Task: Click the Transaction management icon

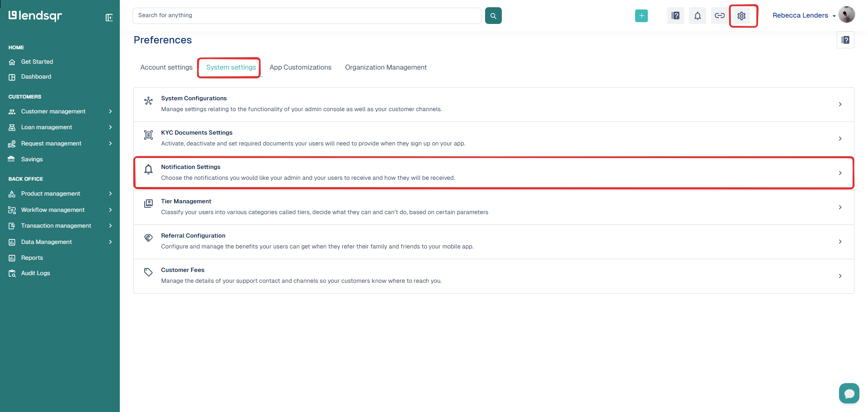Action: point(12,226)
